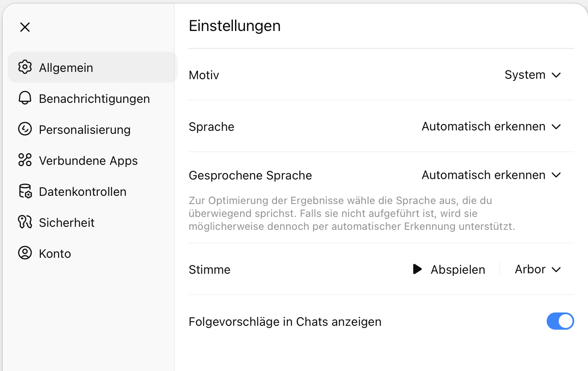This screenshot has width=588, height=371.
Task: Click the Datenkontrollen database icon
Action: tap(25, 191)
